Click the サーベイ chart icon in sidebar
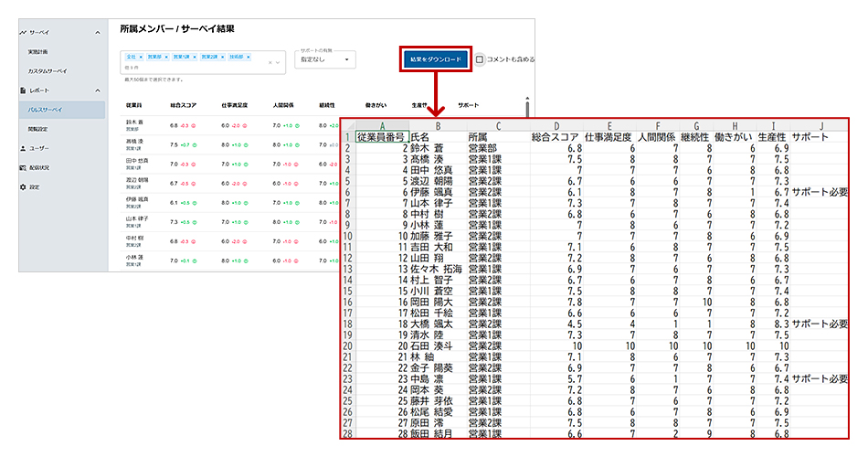The image size is (868, 457). click(24, 33)
